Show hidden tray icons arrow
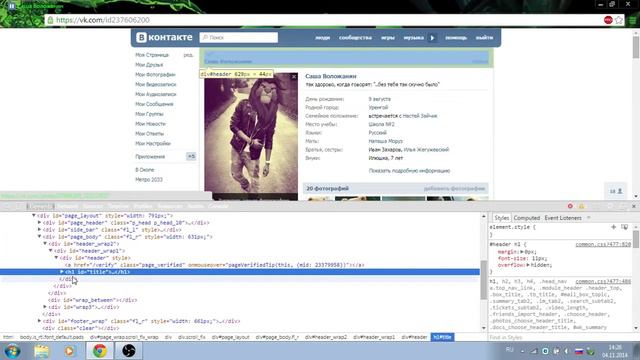The image size is (640, 360). (522, 351)
